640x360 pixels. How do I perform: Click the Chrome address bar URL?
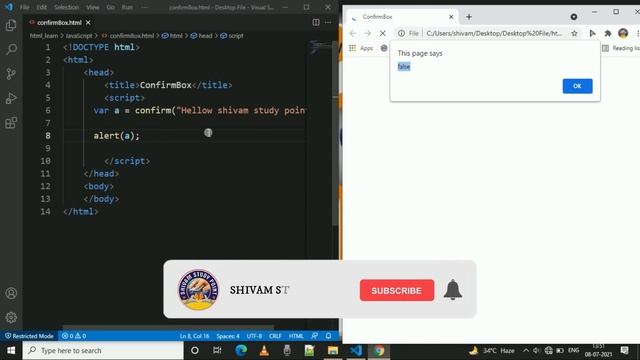click(x=494, y=33)
